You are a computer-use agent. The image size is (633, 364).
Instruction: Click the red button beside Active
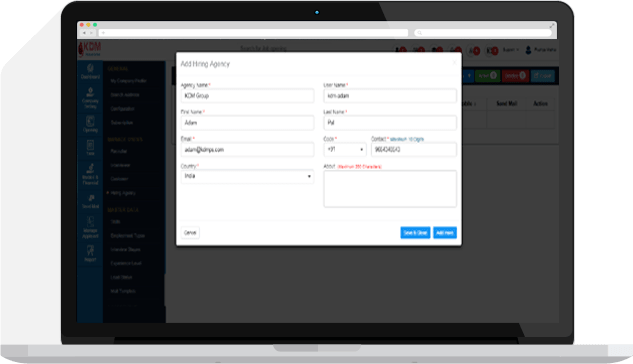click(x=515, y=75)
